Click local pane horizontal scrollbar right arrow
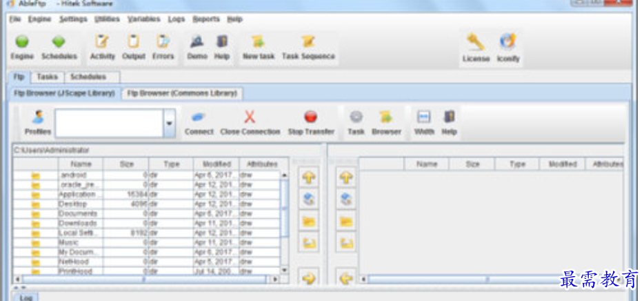Screen dimensions: 644x301 [274, 280]
